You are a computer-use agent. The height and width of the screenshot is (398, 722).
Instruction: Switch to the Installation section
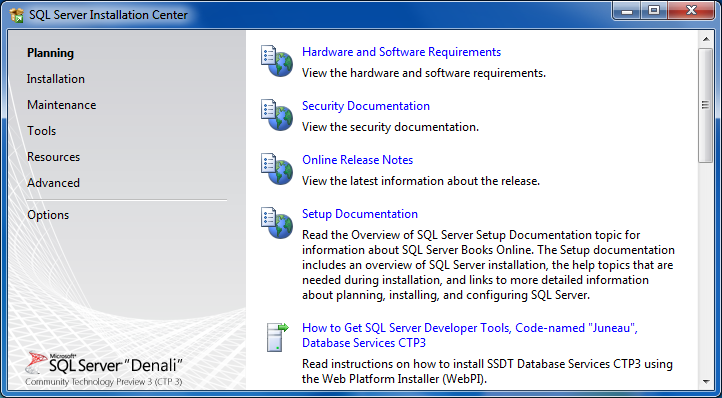[x=56, y=79]
